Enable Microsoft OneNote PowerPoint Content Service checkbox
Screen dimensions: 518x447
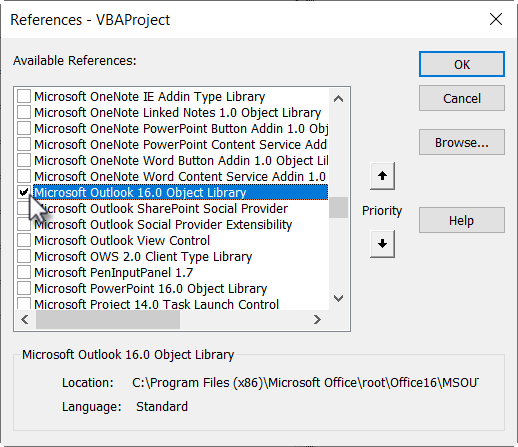[24, 144]
